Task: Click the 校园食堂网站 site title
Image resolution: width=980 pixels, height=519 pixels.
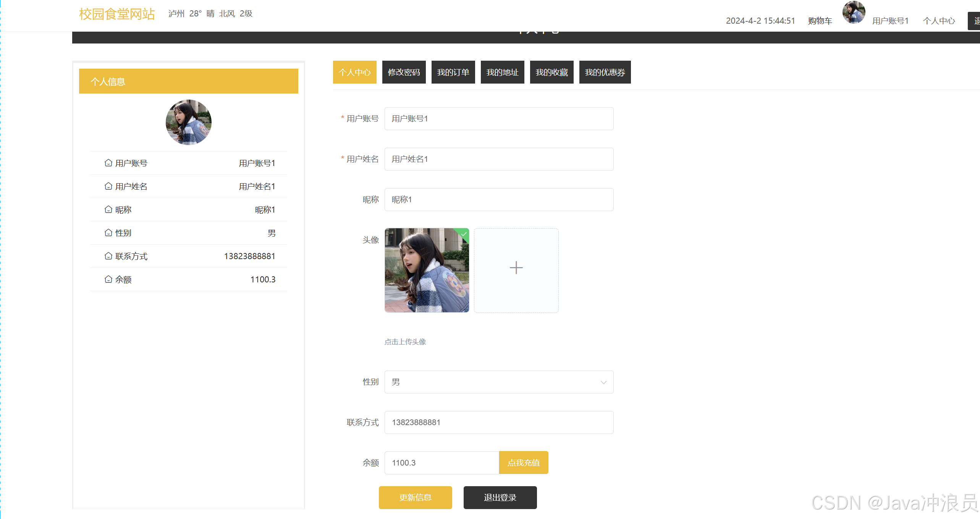Action: click(117, 14)
